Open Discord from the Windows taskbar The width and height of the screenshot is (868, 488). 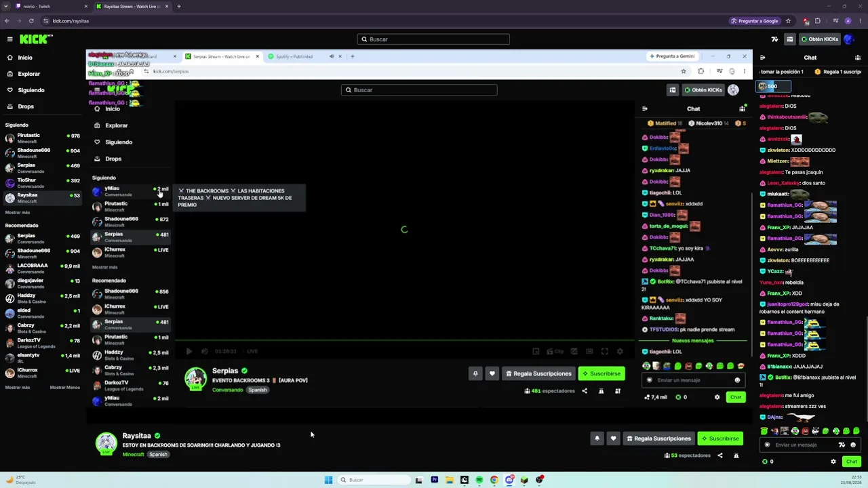(509, 480)
